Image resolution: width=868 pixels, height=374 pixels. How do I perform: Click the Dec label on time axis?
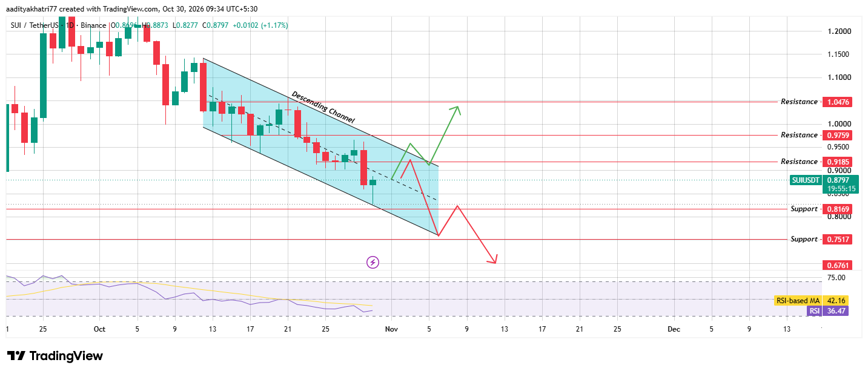[673, 329]
